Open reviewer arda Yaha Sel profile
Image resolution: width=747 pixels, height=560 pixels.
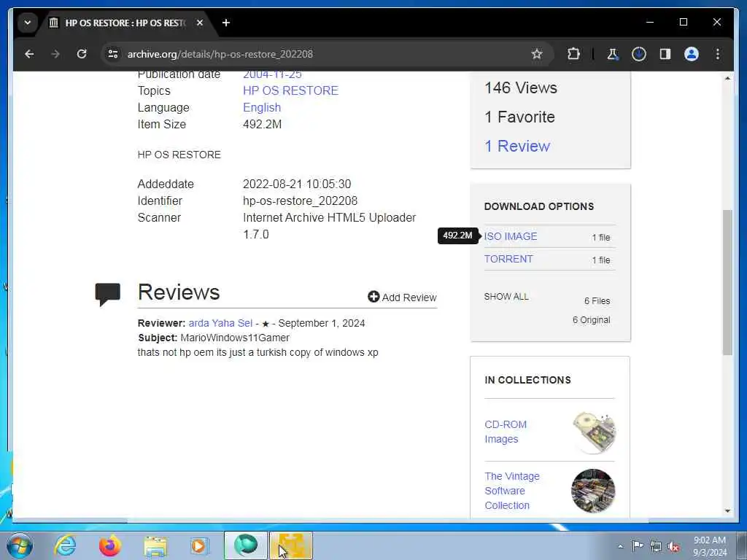point(220,323)
